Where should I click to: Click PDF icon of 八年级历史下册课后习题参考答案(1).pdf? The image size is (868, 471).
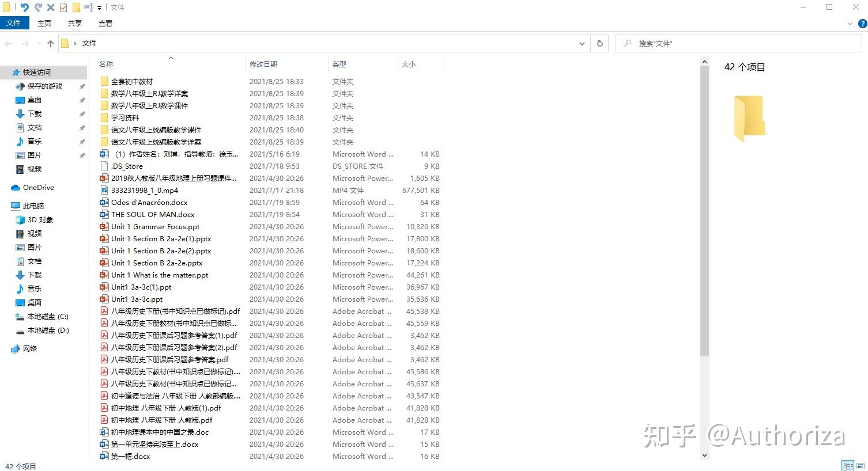[104, 335]
